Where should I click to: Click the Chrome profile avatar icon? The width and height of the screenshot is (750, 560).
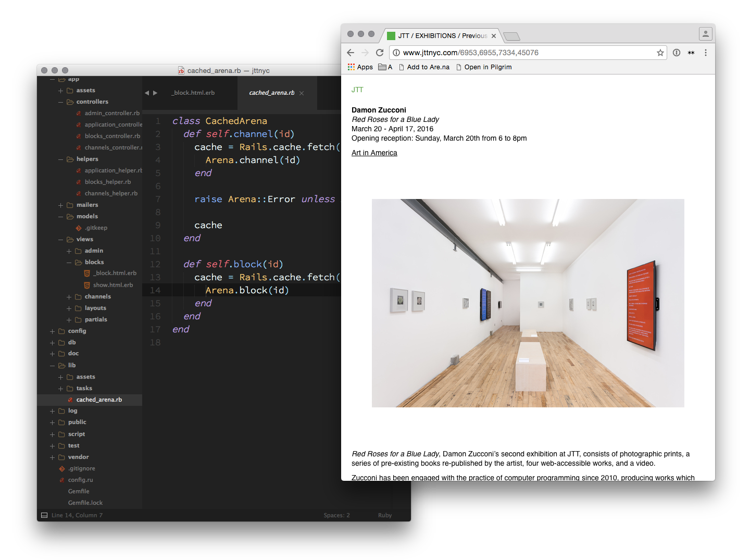[705, 34]
